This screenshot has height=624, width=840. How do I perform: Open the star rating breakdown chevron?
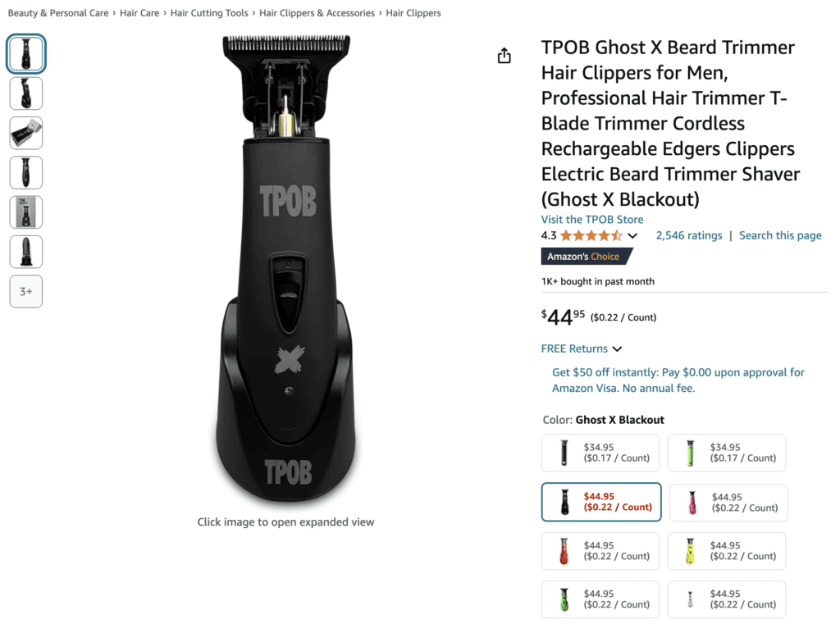(632, 236)
